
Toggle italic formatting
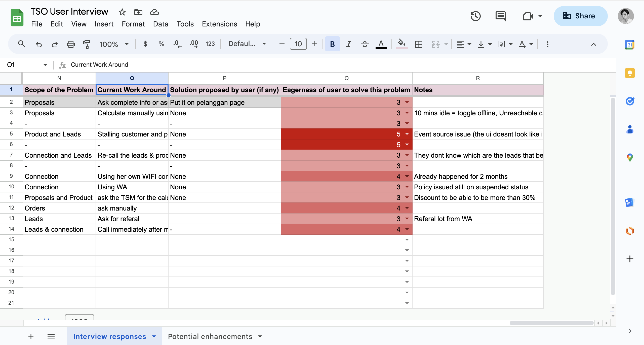348,44
